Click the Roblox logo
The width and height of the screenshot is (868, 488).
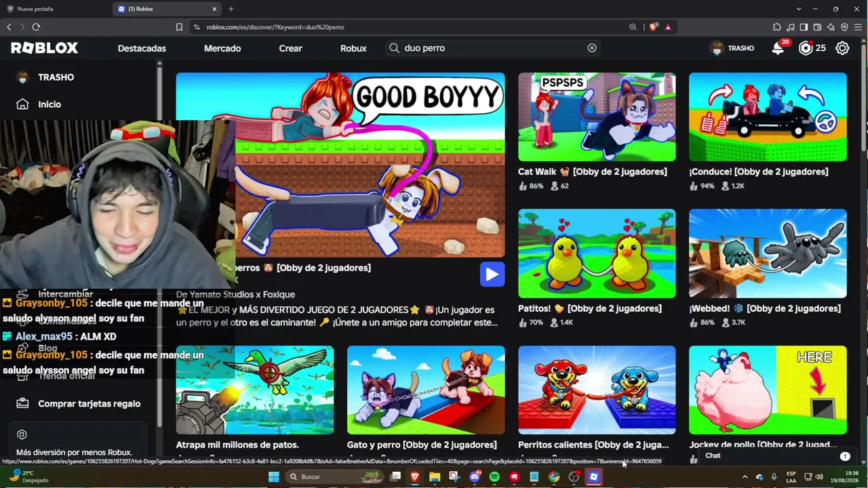click(45, 48)
